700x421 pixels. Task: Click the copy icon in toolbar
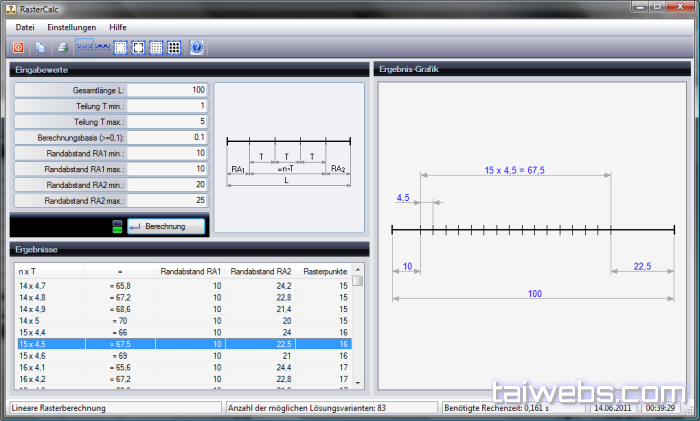41,47
